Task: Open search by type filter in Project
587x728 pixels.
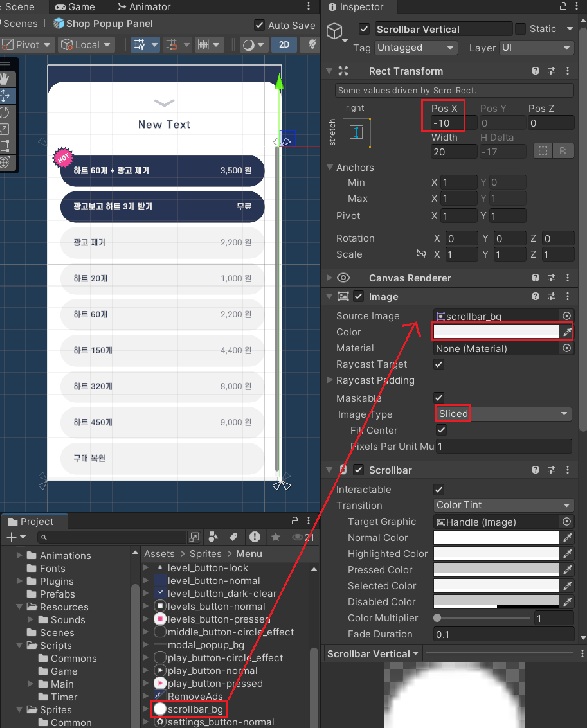Action: coord(213,537)
